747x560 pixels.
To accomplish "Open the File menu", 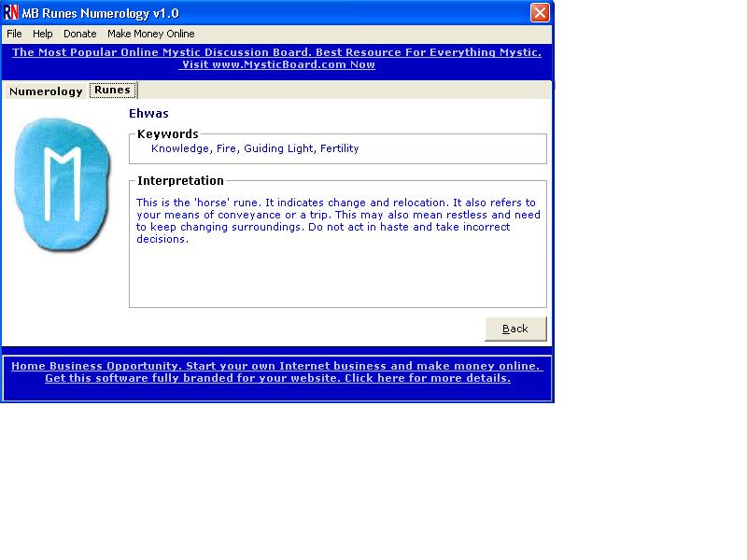I will point(15,34).
